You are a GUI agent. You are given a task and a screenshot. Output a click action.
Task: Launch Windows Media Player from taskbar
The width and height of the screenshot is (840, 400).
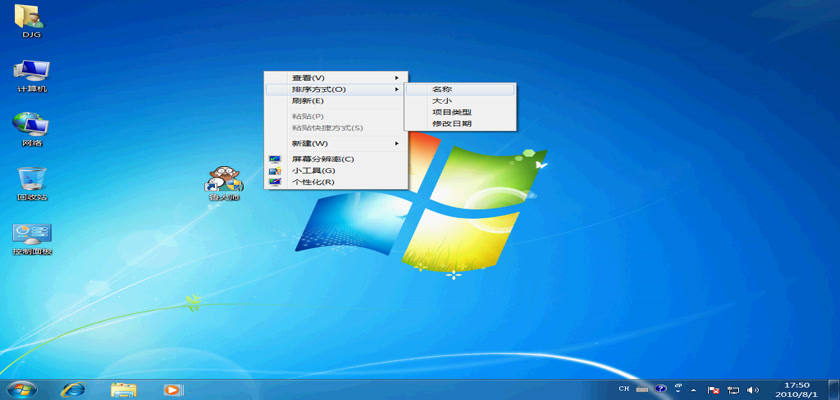(x=173, y=389)
